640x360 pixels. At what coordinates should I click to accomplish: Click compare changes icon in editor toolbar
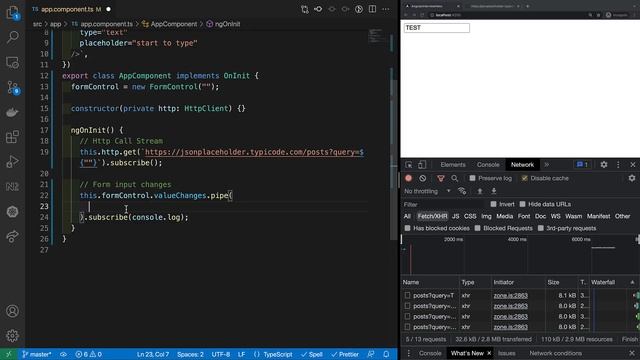click(304, 9)
